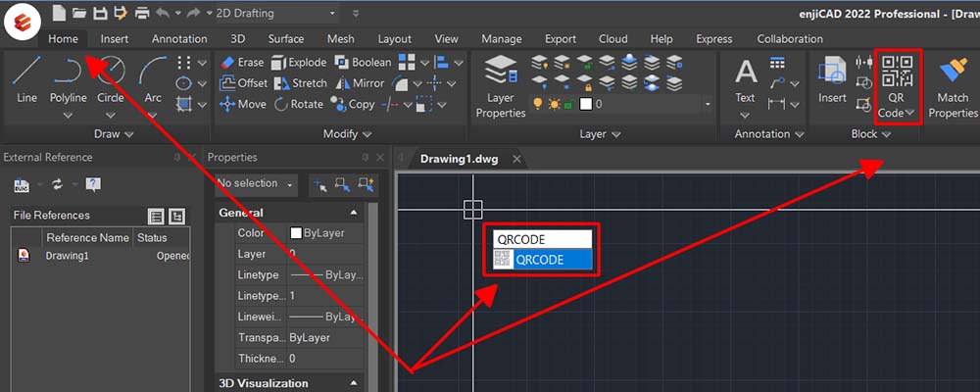This screenshot has width=980, height=392.
Task: Switch to the Insert ribbon tab
Action: tap(115, 39)
